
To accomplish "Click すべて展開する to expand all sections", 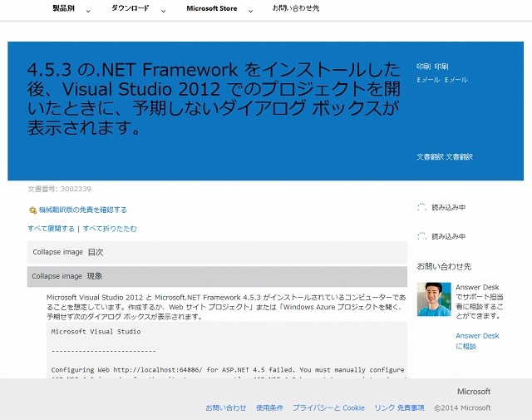I will [51, 229].
